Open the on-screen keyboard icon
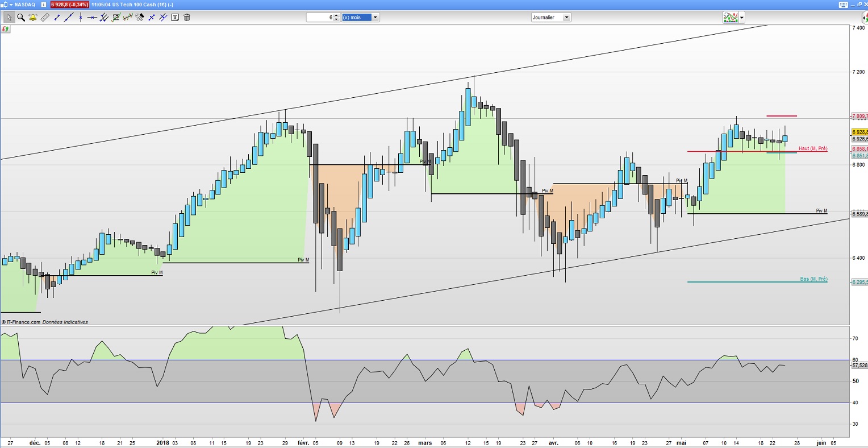 click(x=843, y=5)
